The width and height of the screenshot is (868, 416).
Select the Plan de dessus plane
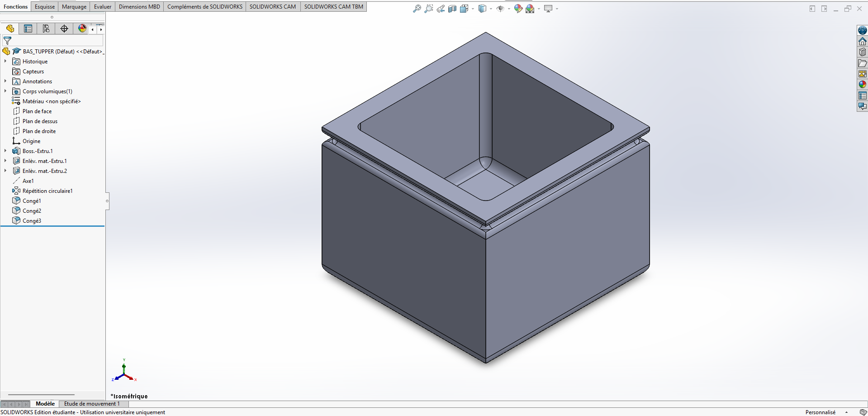40,121
